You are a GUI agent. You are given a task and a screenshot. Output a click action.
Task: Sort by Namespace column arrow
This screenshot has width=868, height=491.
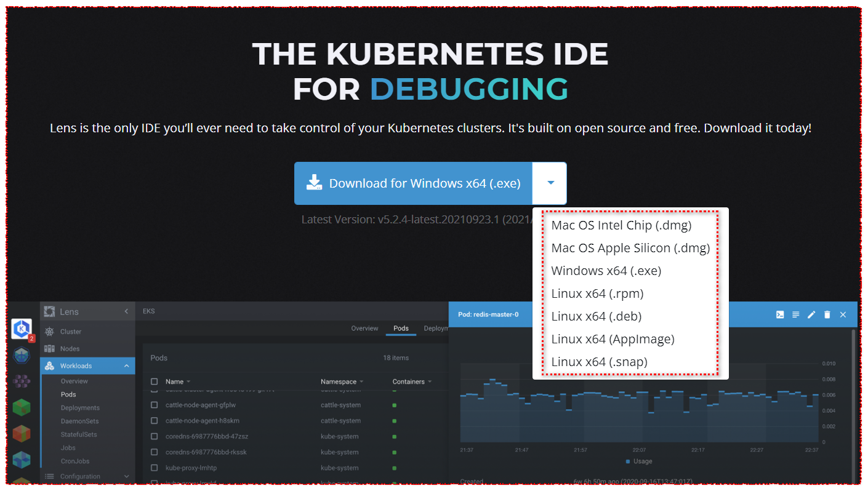[x=361, y=382]
